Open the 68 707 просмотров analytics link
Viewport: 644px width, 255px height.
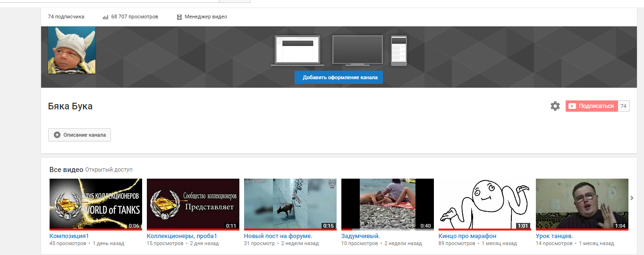[135, 16]
